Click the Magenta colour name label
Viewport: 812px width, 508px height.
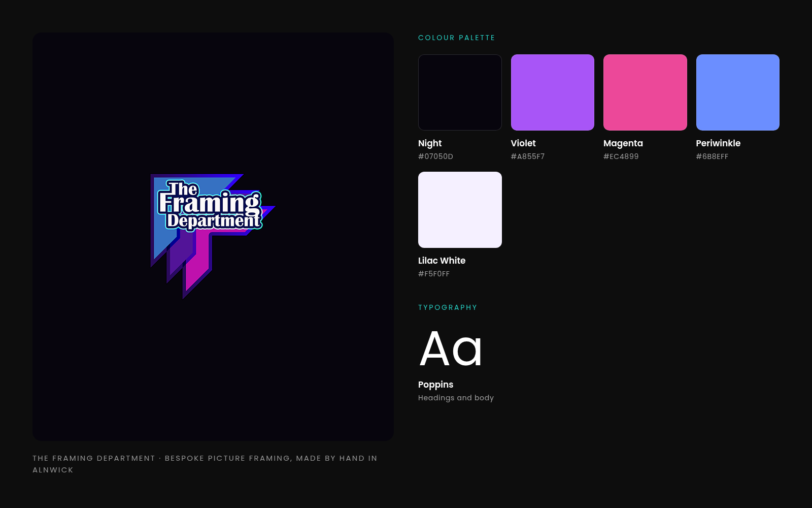[623, 143]
